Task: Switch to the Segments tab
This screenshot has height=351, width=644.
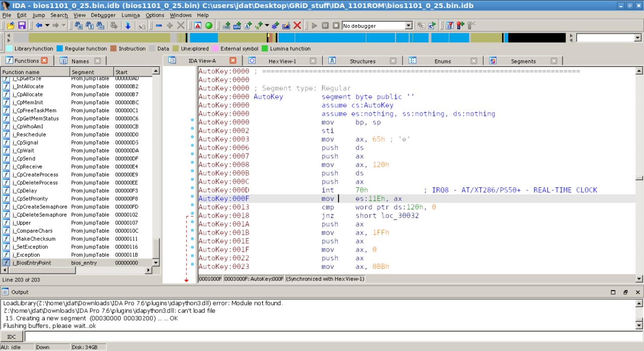Action: point(523,61)
